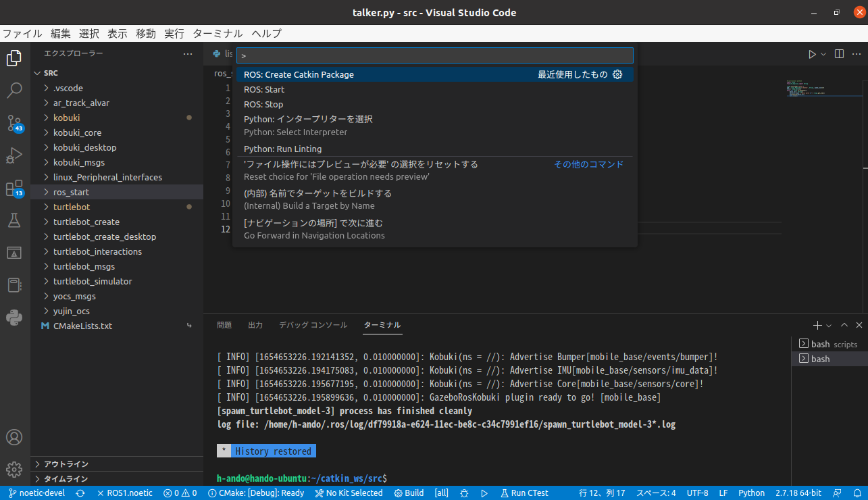Open the Source Control view
Image resolution: width=868 pixels, height=500 pixels.
click(14, 124)
